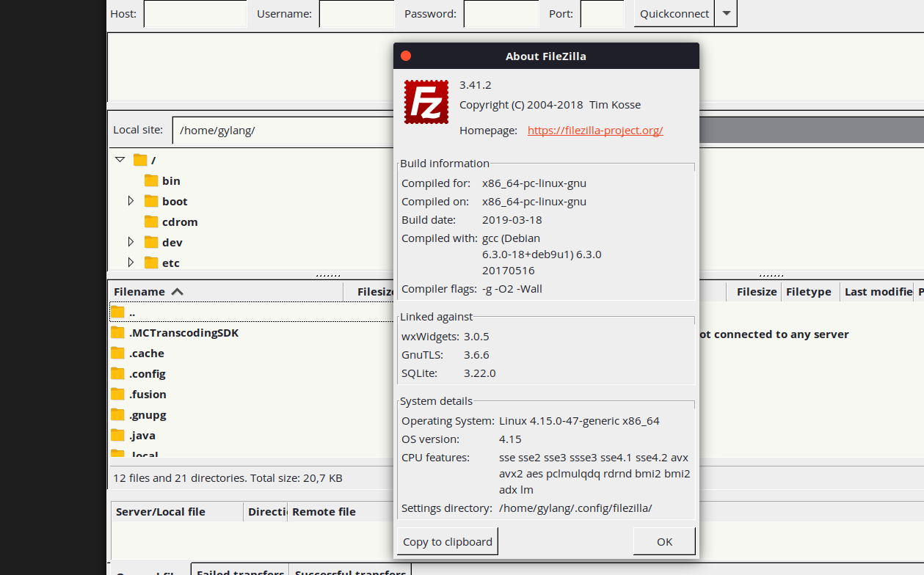Click the boot folder icon in tree
Screen dimensions: 924x575
click(151, 201)
